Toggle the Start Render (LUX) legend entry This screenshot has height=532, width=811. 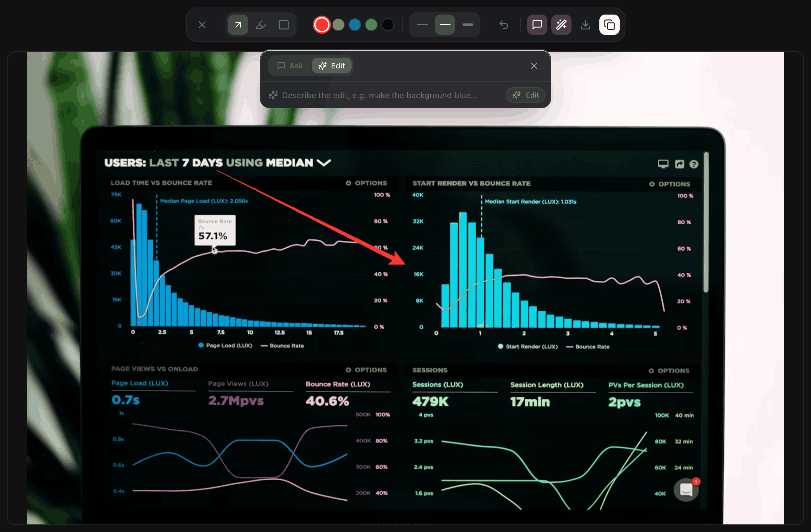(x=527, y=346)
